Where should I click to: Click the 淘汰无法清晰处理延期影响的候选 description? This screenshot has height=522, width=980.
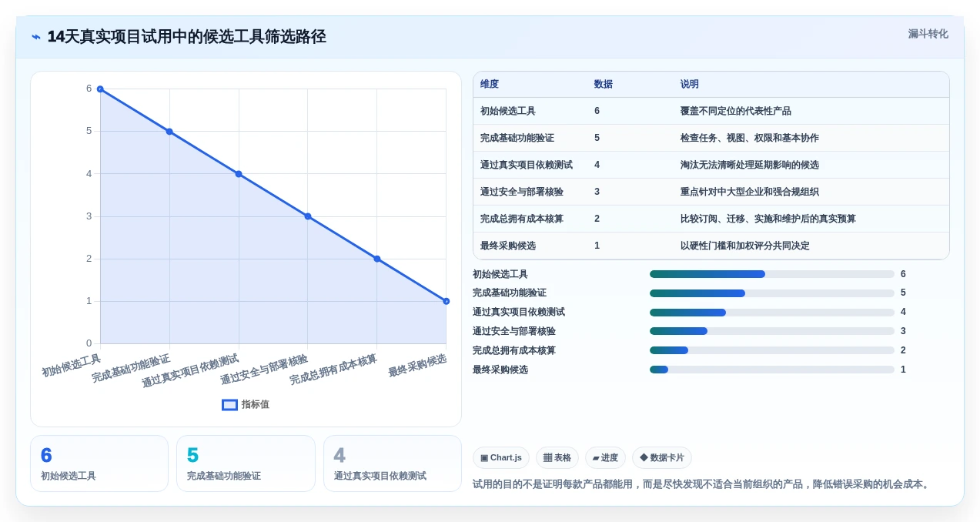pos(750,165)
